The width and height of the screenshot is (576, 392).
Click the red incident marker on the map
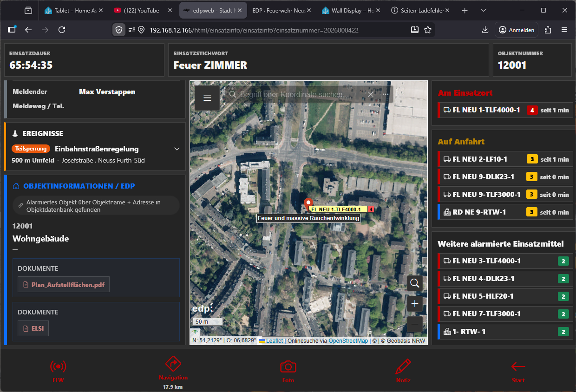pos(308,203)
